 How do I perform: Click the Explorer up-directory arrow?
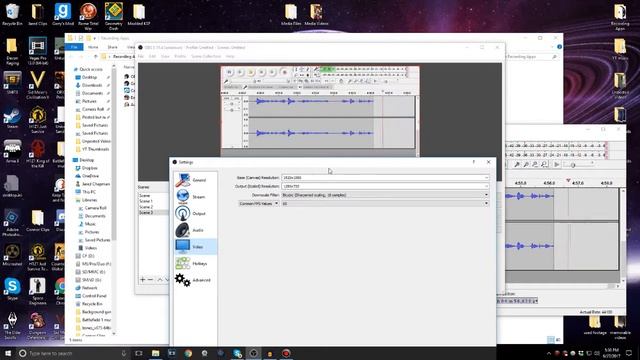point(96,56)
